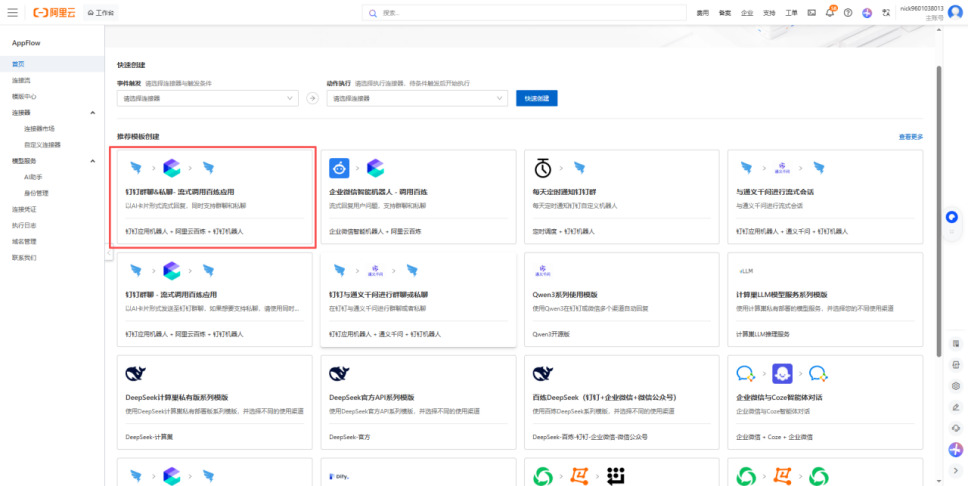Open the 动作执行 connector dropdown
This screenshot has height=486, width=968.
click(x=417, y=98)
